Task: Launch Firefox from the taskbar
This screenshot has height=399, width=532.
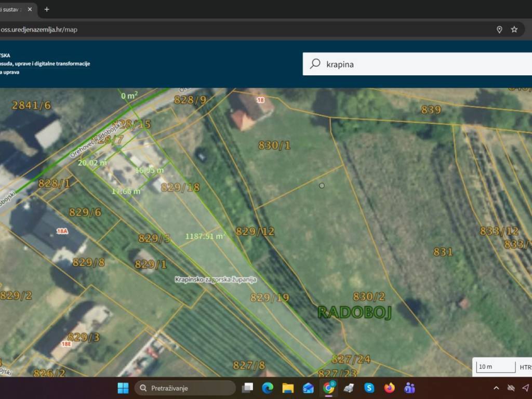Action: (389, 388)
